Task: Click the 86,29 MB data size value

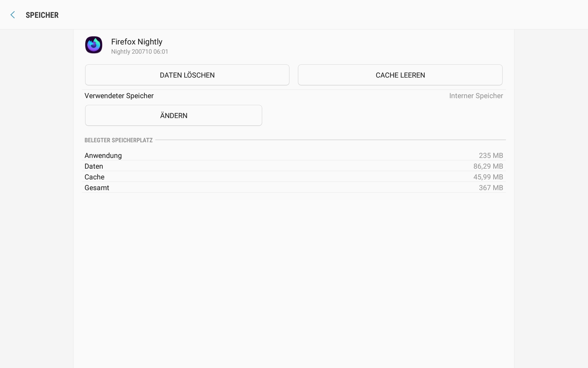Action: point(488,166)
